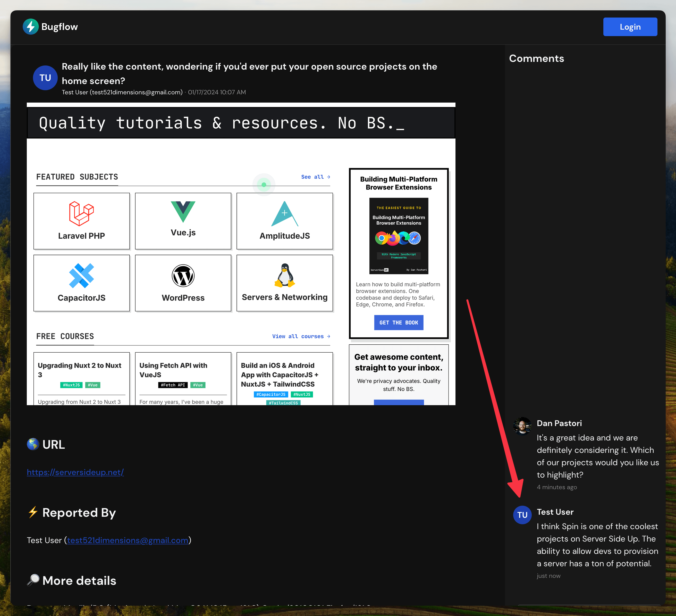The image size is (676, 616).
Task: Click the See all link for Featured Subjects
Action: point(316,177)
